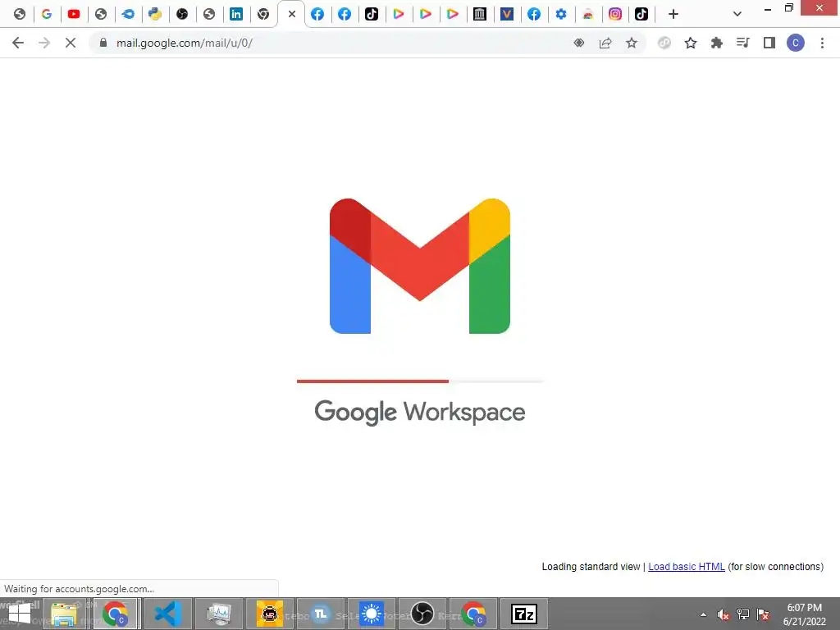This screenshot has width=840, height=630.
Task: Switch to the orange V icon tab
Action: 507,14
